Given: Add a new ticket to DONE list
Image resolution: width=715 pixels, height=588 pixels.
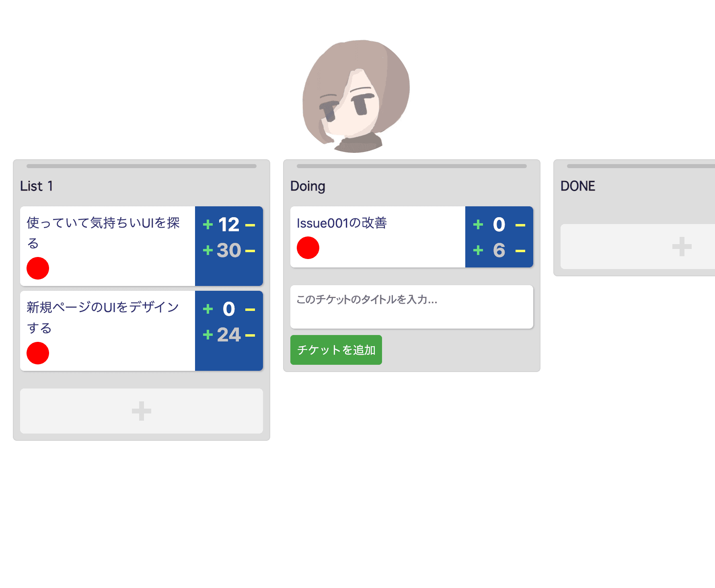Looking at the screenshot, I should 638,247.
